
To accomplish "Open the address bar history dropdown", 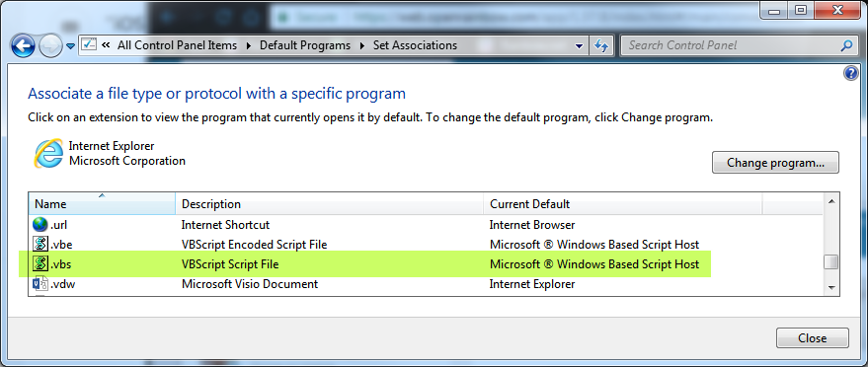I will [579, 45].
